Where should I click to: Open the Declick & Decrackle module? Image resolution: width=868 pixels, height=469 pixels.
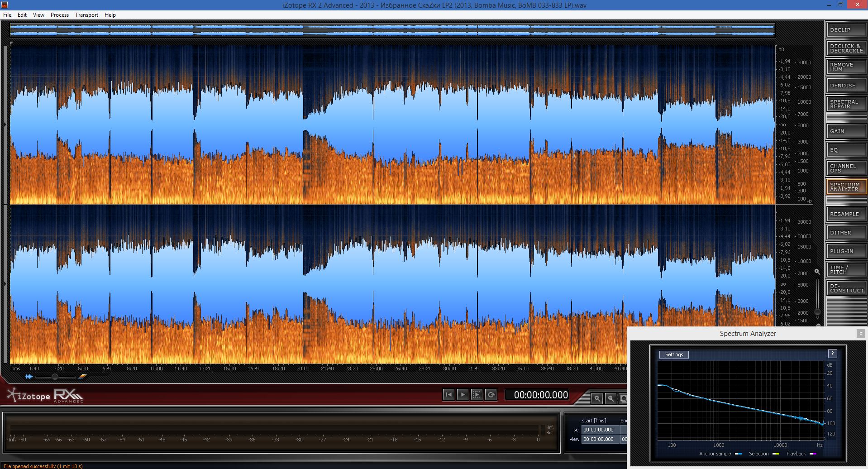click(x=846, y=48)
